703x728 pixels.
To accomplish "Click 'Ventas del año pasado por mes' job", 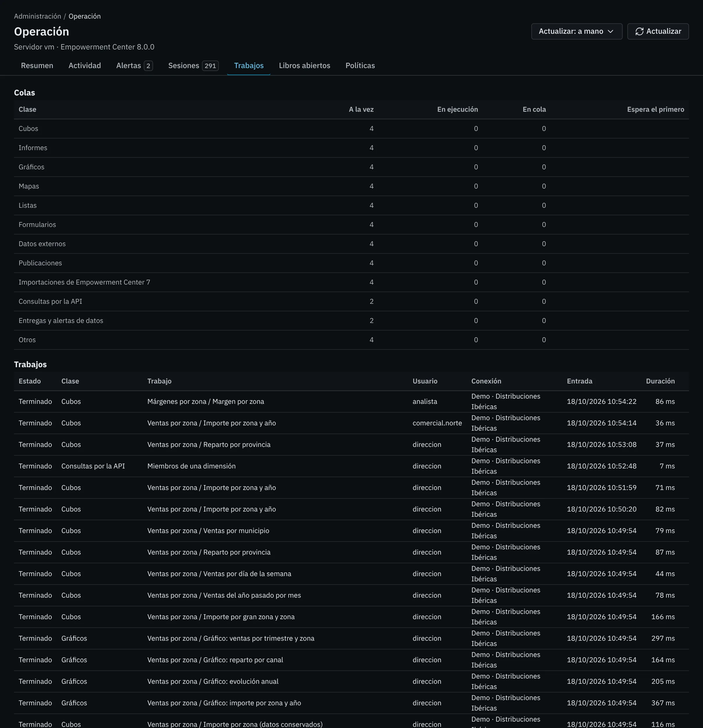I will tap(224, 595).
